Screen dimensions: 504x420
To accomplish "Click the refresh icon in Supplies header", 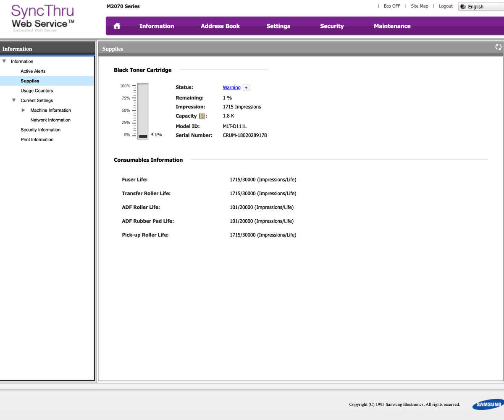I will (499, 47).
